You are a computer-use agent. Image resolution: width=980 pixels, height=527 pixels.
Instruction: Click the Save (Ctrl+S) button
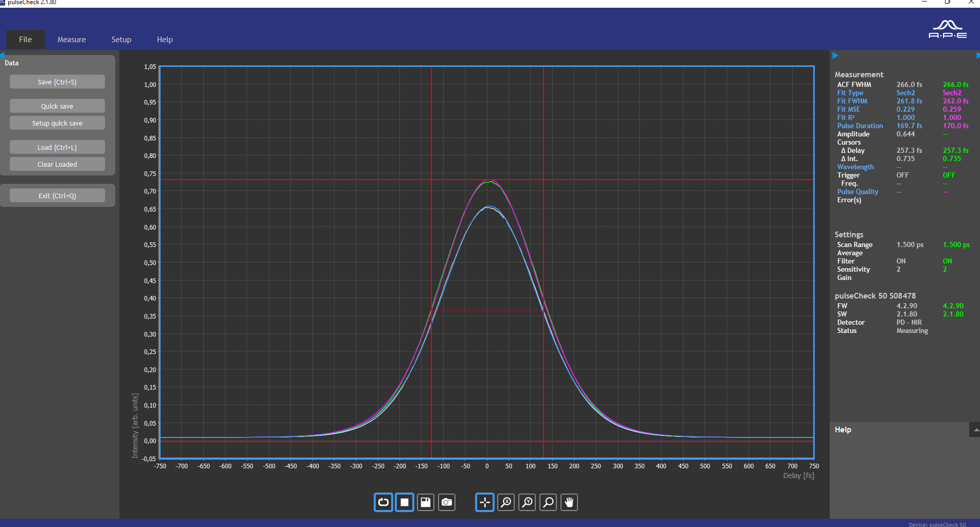57,82
